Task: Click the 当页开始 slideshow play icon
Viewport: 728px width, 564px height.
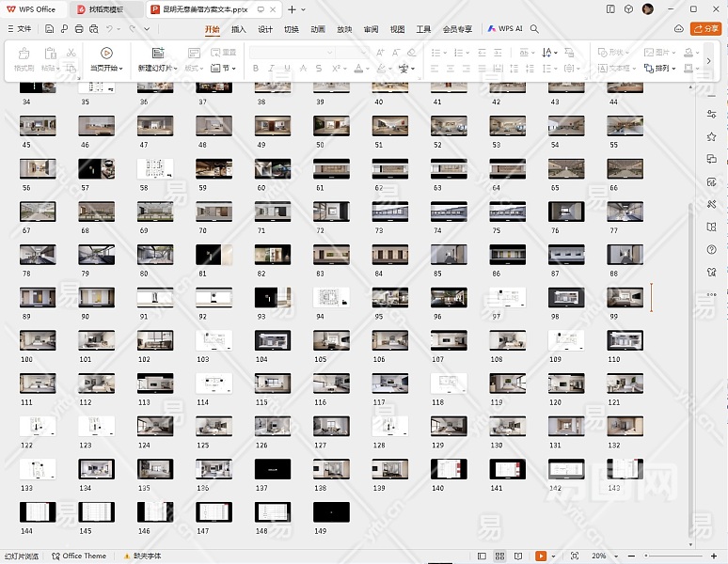Action: (x=106, y=53)
